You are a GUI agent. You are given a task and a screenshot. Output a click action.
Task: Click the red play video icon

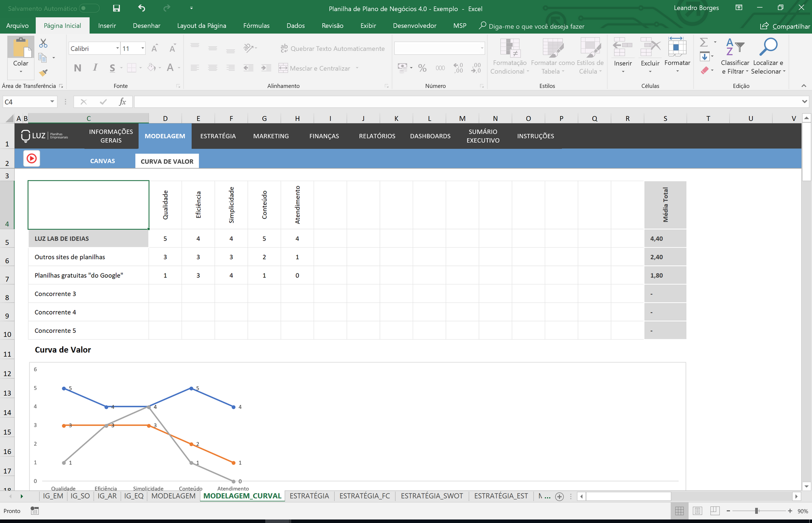click(x=32, y=158)
